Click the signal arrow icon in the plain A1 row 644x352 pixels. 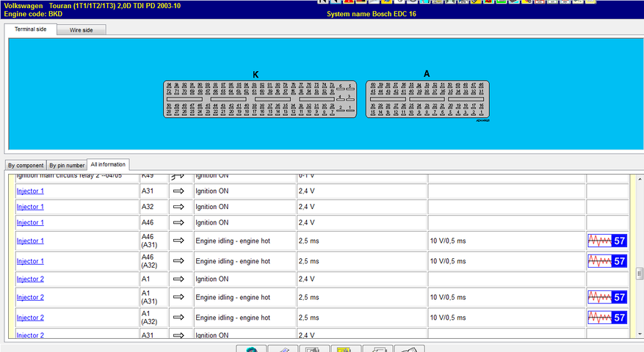178,279
